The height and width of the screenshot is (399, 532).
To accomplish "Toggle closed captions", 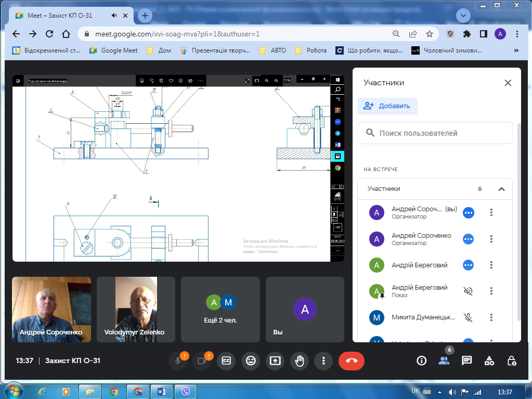I will pos(226,361).
